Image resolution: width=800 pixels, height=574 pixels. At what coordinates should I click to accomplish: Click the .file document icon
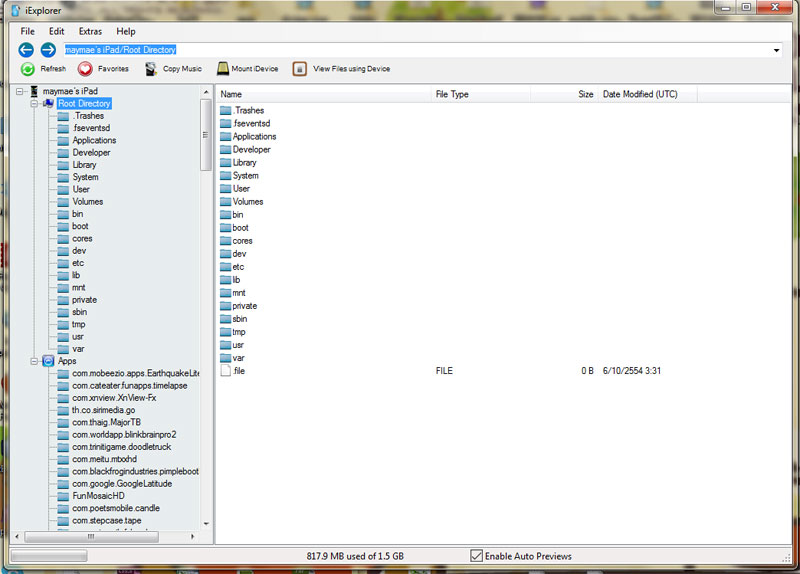226,371
